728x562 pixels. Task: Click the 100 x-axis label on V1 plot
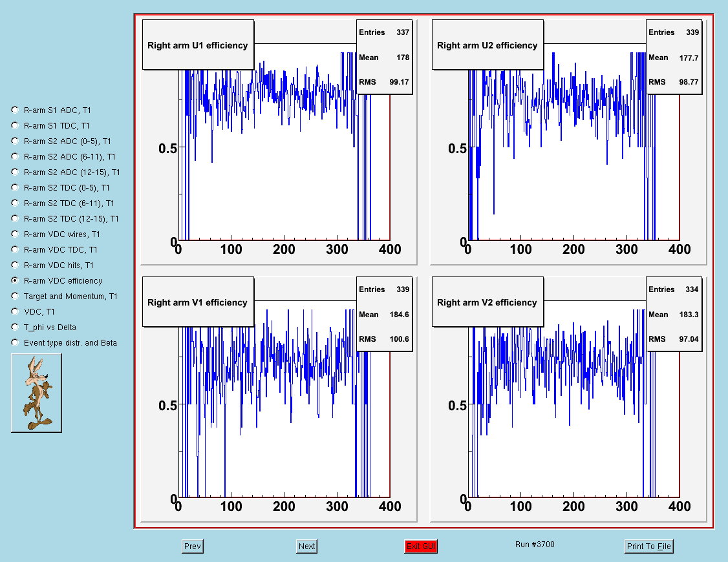tap(231, 506)
